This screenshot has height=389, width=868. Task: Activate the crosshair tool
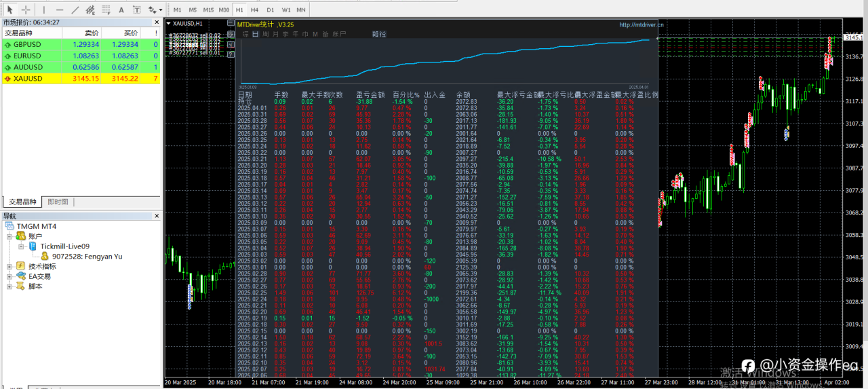pyautogui.click(x=26, y=10)
